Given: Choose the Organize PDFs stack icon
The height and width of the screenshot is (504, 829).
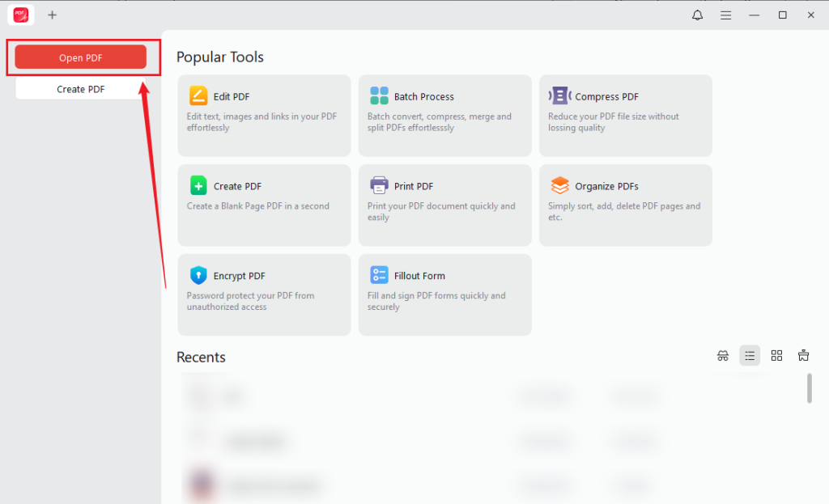Looking at the screenshot, I should (x=560, y=185).
